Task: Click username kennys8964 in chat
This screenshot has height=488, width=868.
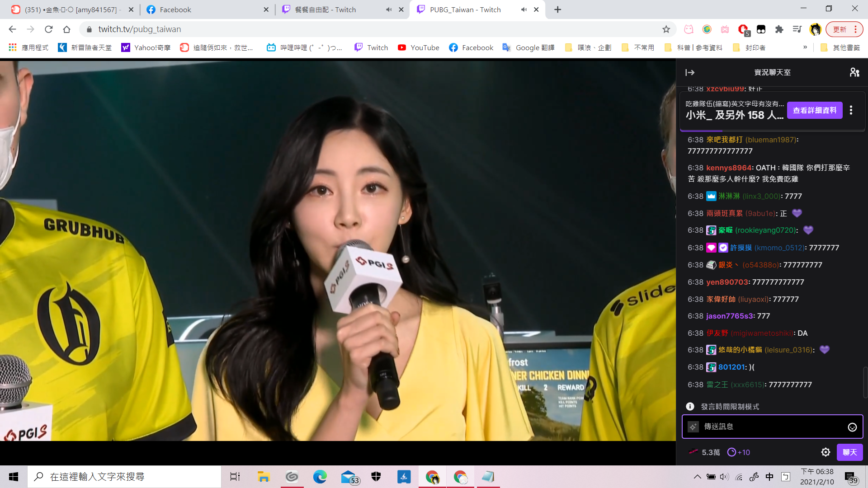Action: pyautogui.click(x=729, y=168)
